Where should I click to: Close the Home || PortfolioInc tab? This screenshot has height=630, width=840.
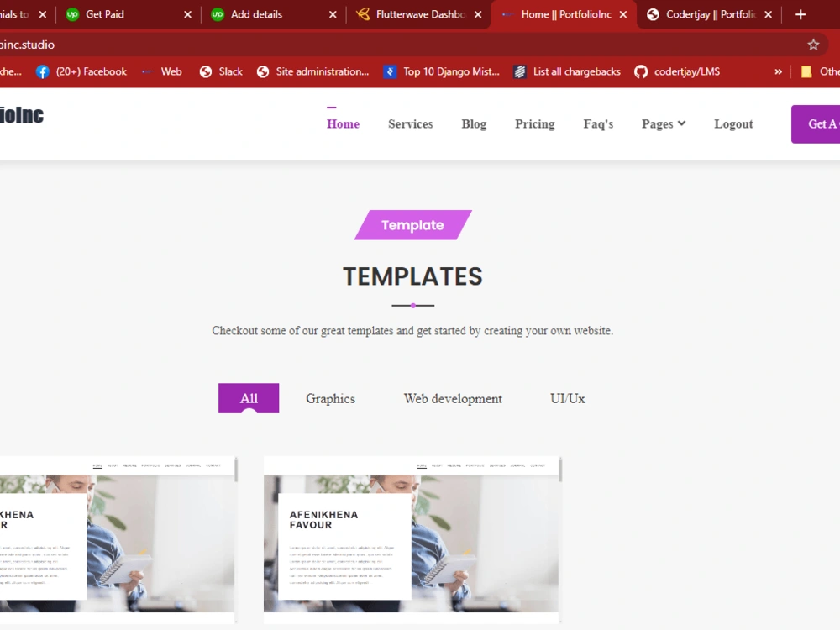623,14
